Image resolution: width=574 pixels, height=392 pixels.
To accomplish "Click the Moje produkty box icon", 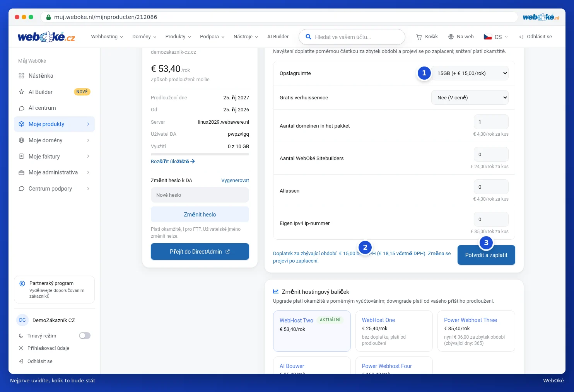I will (22, 124).
